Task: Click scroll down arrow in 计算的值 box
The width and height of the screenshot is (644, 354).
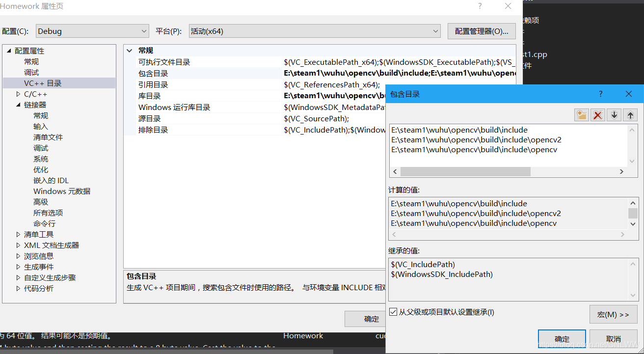Action: click(x=633, y=224)
